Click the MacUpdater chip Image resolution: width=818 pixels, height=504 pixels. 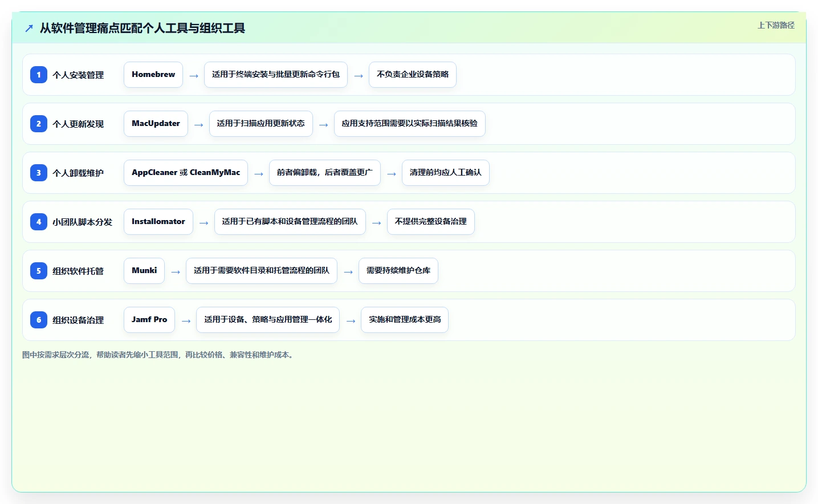156,124
